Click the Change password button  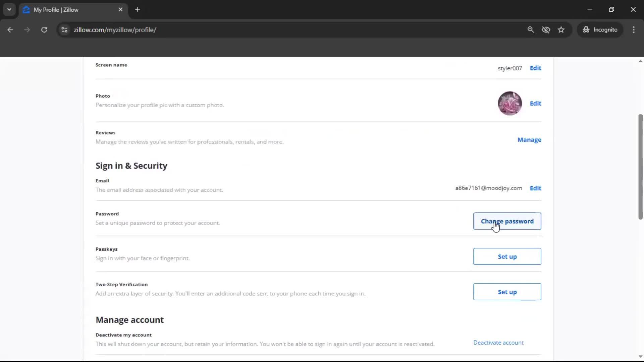pos(507,221)
